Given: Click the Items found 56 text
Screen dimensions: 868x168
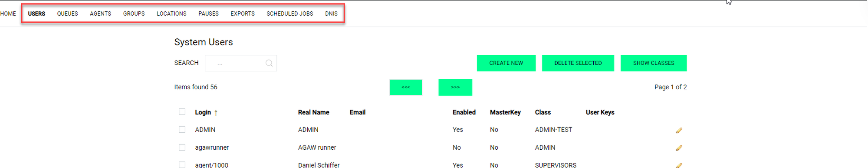Looking at the screenshot, I should click(x=196, y=87).
